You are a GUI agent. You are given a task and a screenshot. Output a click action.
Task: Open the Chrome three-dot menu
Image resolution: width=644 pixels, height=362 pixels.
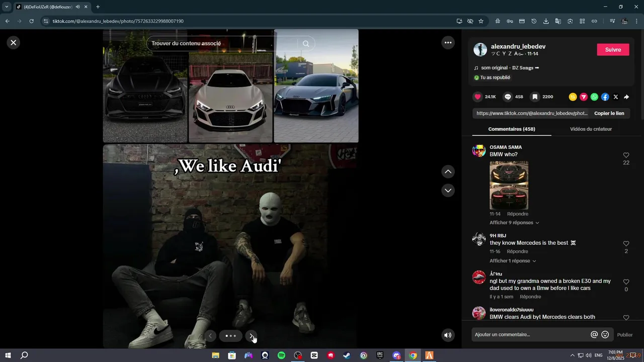[x=637, y=21]
